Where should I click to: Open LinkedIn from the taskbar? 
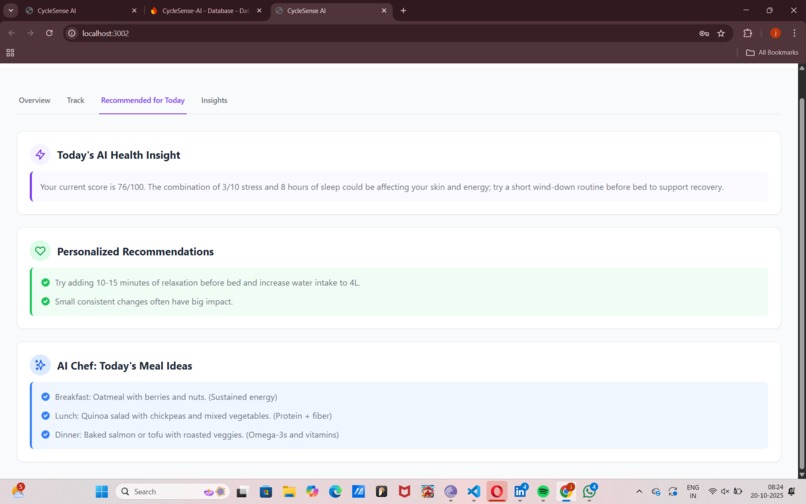(520, 492)
